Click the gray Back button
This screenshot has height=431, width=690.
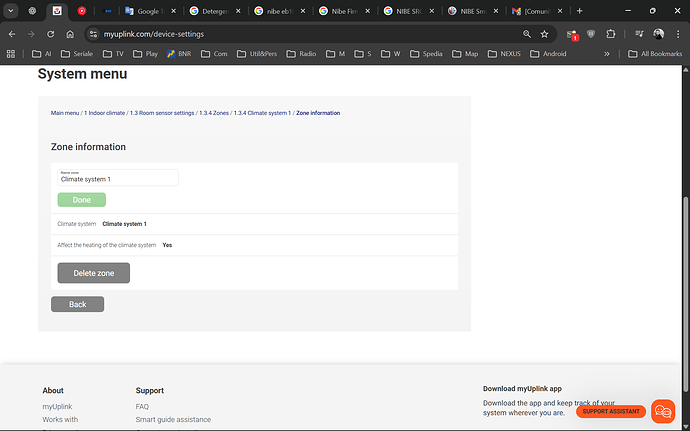pos(77,304)
